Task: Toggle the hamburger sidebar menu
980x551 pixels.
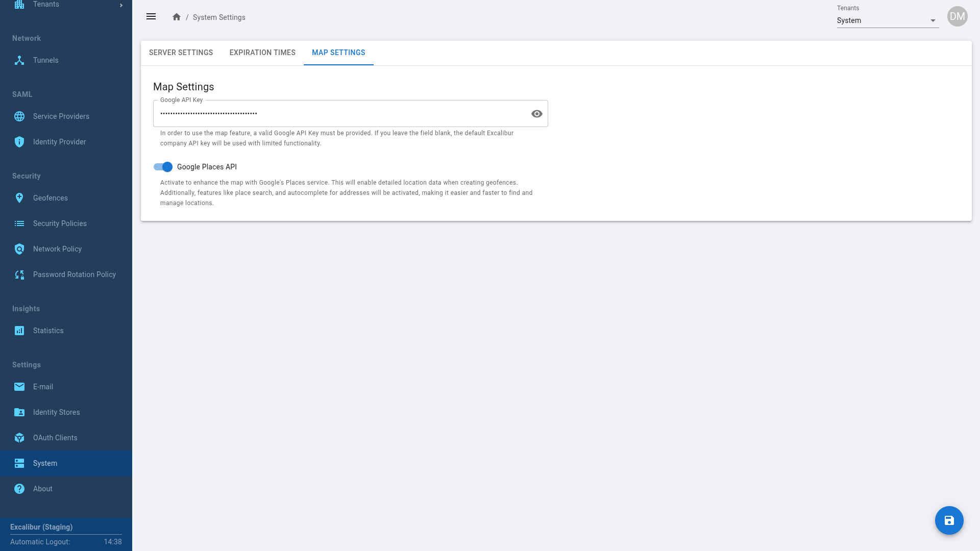Action: [x=151, y=17]
